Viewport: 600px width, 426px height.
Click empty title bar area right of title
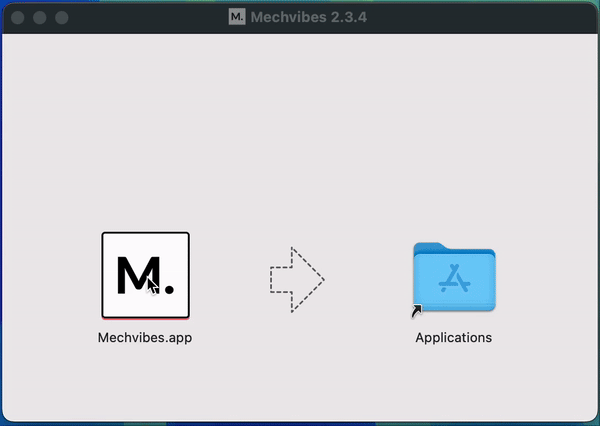click(480, 17)
